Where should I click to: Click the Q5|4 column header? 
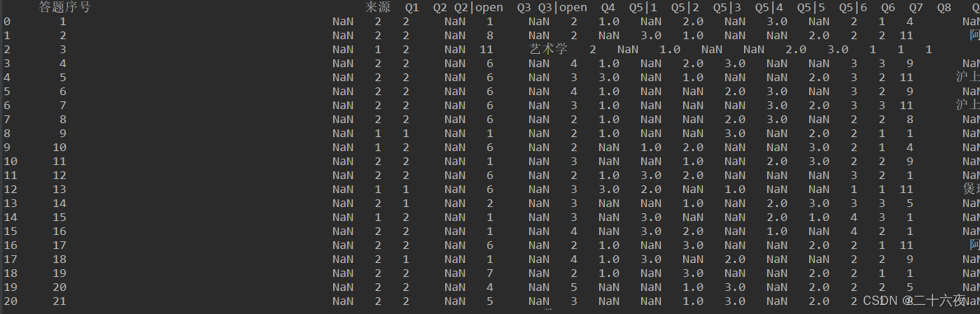point(769,8)
